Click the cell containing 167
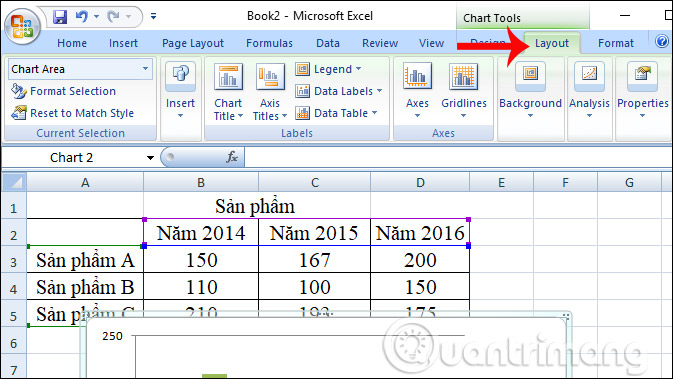 pos(315,260)
